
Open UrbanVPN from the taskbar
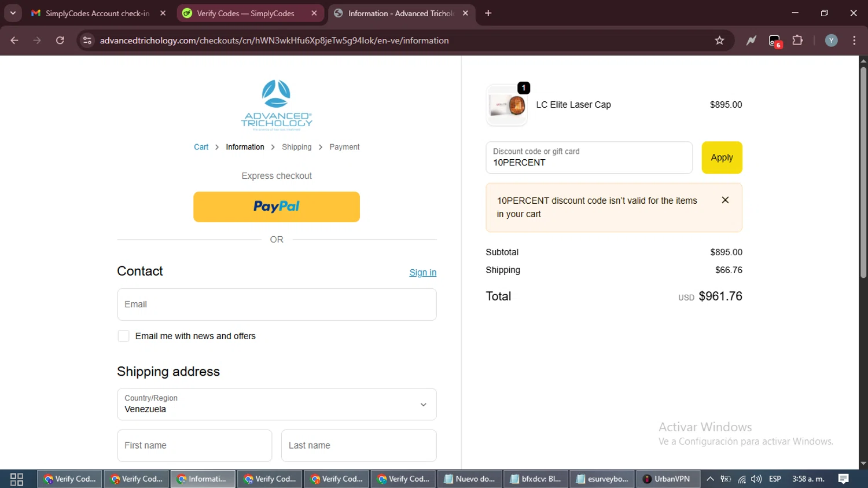pyautogui.click(x=668, y=479)
